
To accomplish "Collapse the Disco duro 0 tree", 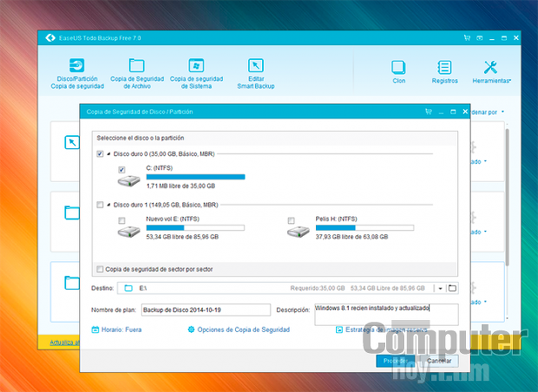I will tap(109, 154).
